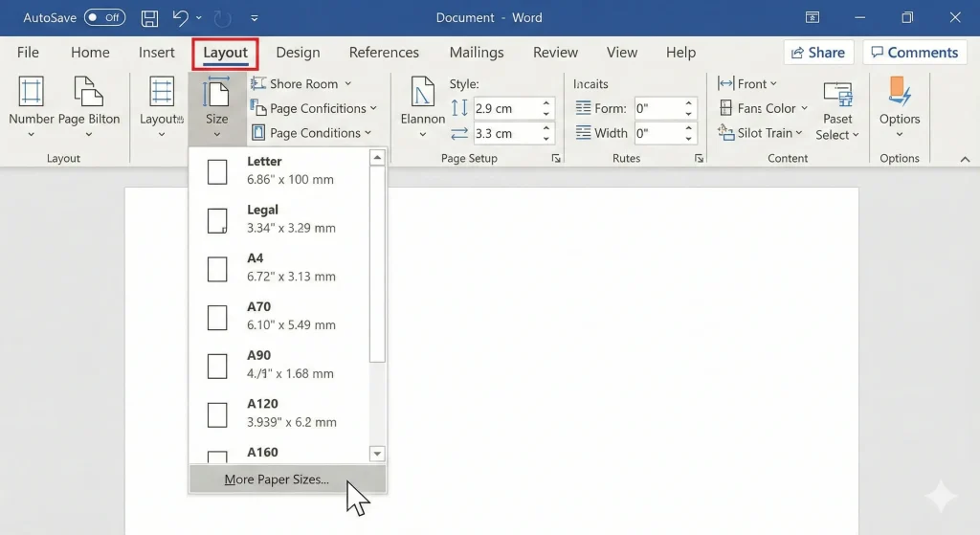Go to the Design tab
Screen dimensions: 980x535
pyautogui.click(x=299, y=53)
